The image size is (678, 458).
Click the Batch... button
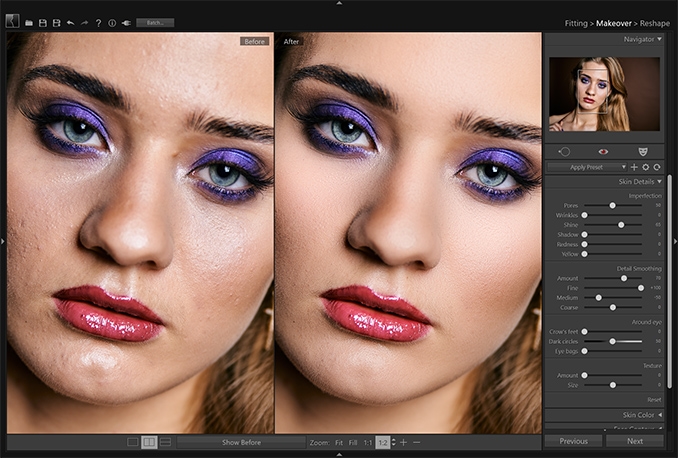pos(155,22)
